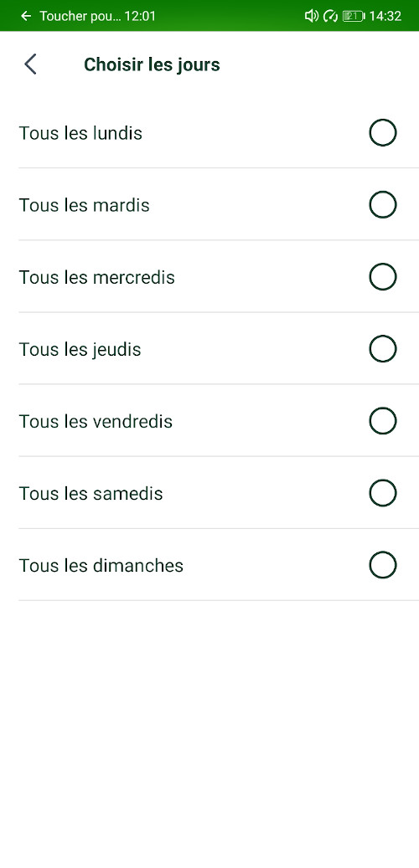Tap the status bar return arrow
The image size is (419, 868).
pos(25,16)
